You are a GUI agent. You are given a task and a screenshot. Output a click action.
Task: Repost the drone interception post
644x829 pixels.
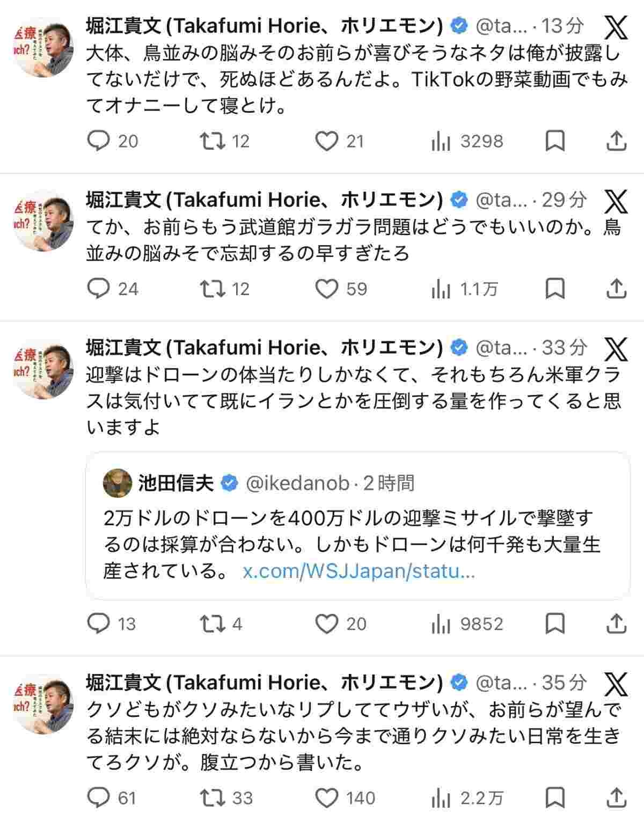[213, 623]
